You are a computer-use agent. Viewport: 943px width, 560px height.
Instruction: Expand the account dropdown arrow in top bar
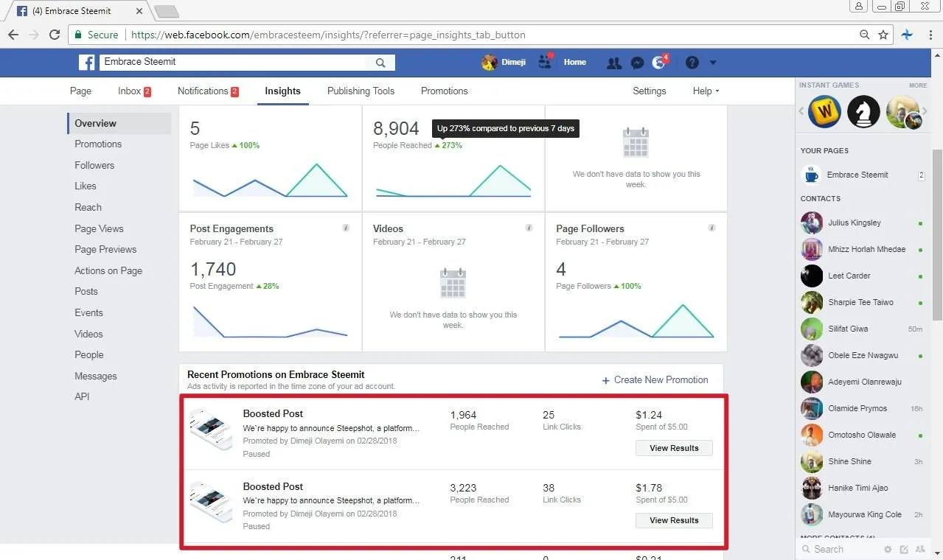point(713,63)
